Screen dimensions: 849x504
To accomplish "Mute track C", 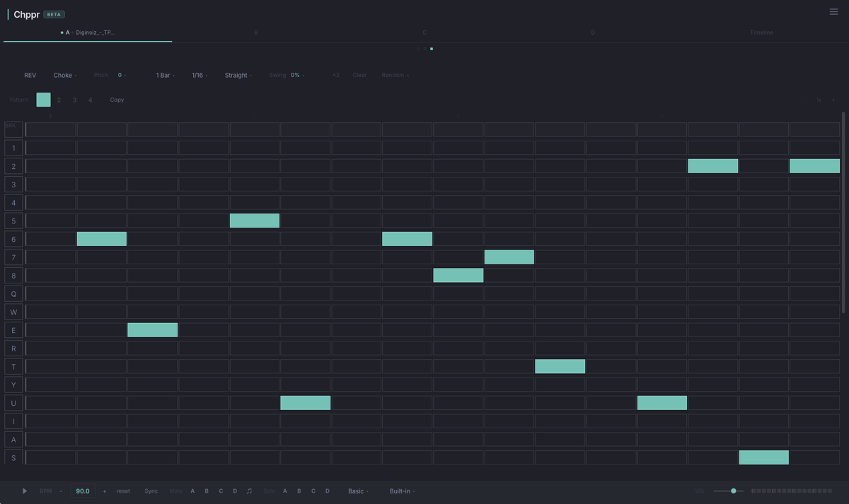I will (221, 491).
